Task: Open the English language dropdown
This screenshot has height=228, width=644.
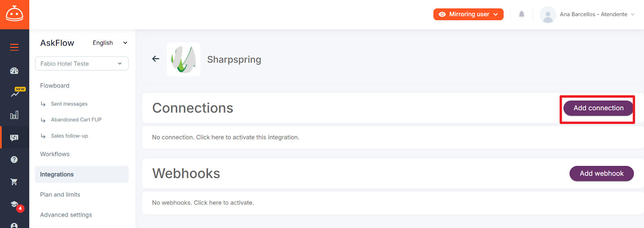Action: [110, 43]
